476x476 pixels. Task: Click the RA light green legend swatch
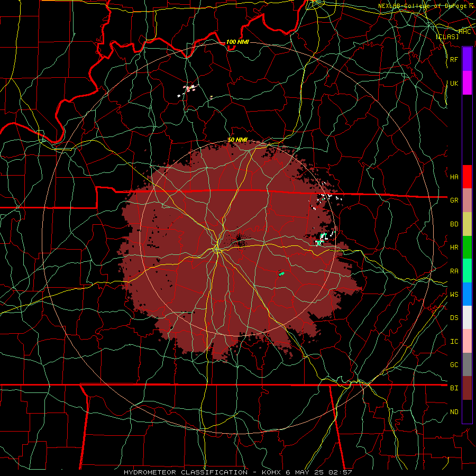tap(467, 271)
